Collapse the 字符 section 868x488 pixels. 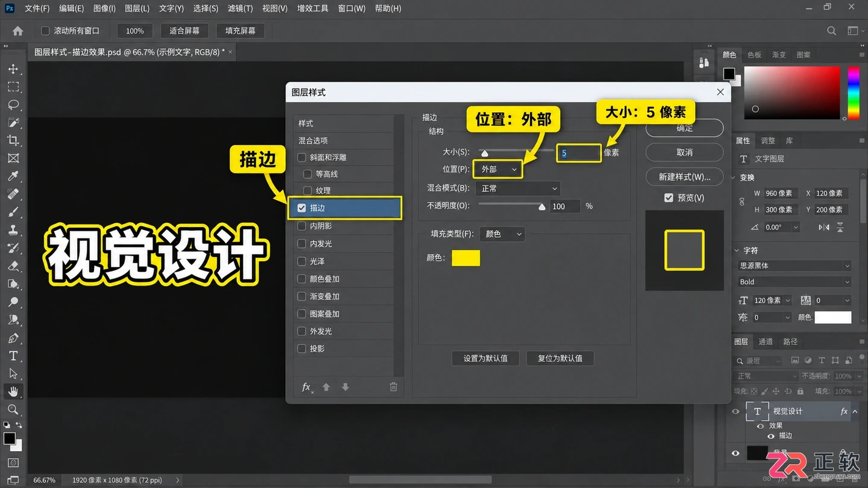(737, 251)
